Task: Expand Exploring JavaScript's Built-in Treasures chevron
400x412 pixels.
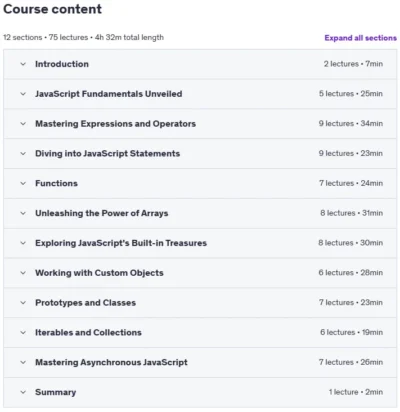Action: (x=23, y=243)
